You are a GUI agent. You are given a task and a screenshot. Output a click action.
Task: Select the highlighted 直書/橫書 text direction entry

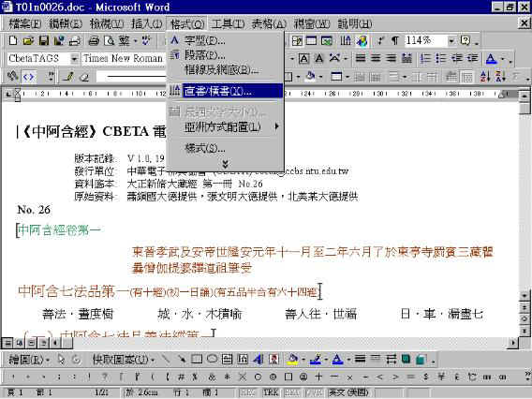tap(225, 91)
